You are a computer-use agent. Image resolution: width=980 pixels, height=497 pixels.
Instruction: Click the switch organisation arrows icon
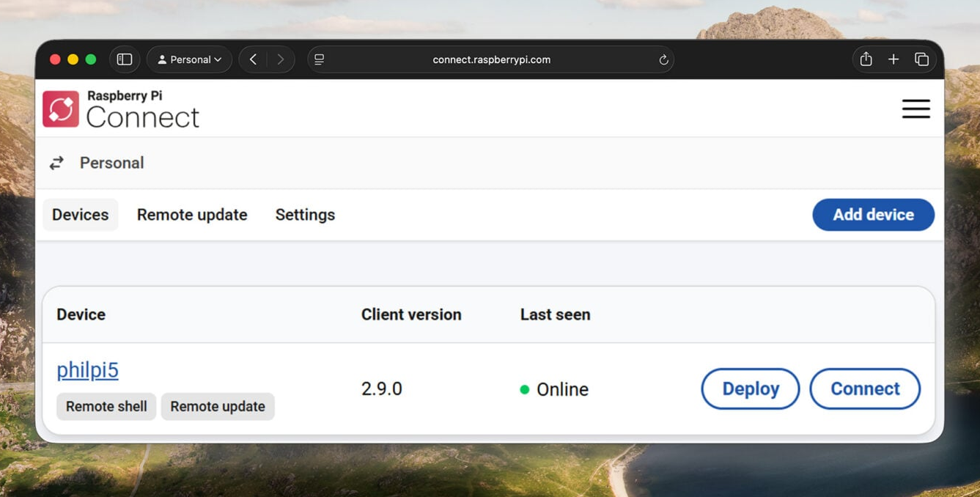(x=56, y=163)
